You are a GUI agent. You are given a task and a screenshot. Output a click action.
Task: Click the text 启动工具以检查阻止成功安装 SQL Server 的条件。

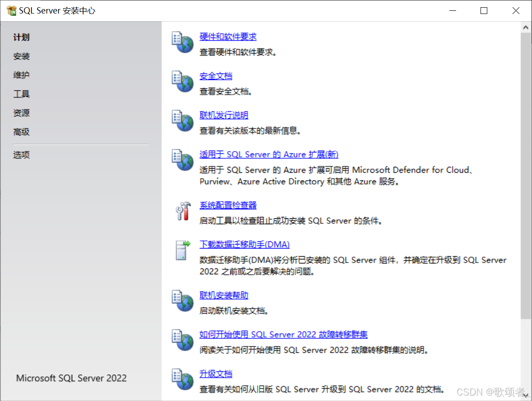point(291,221)
